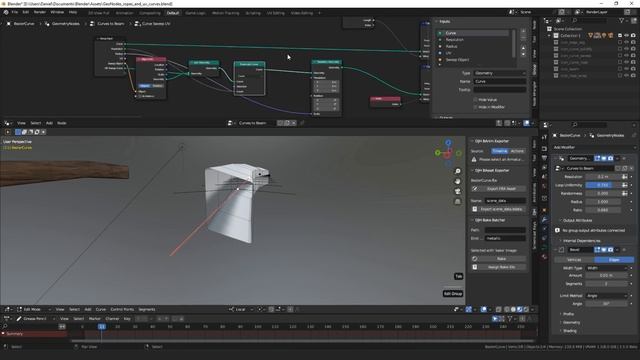Adjust the Loop Uniformity slider value
Screen dimensions: 640x360
(x=603, y=185)
